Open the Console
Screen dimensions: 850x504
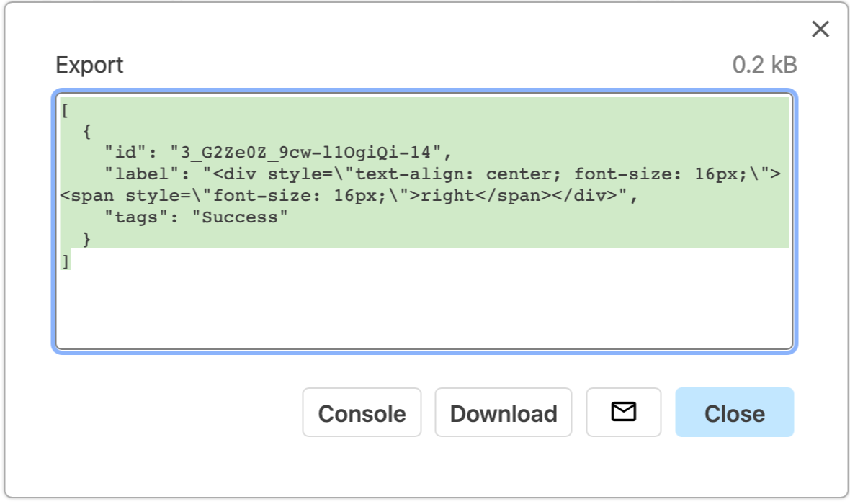[362, 412]
